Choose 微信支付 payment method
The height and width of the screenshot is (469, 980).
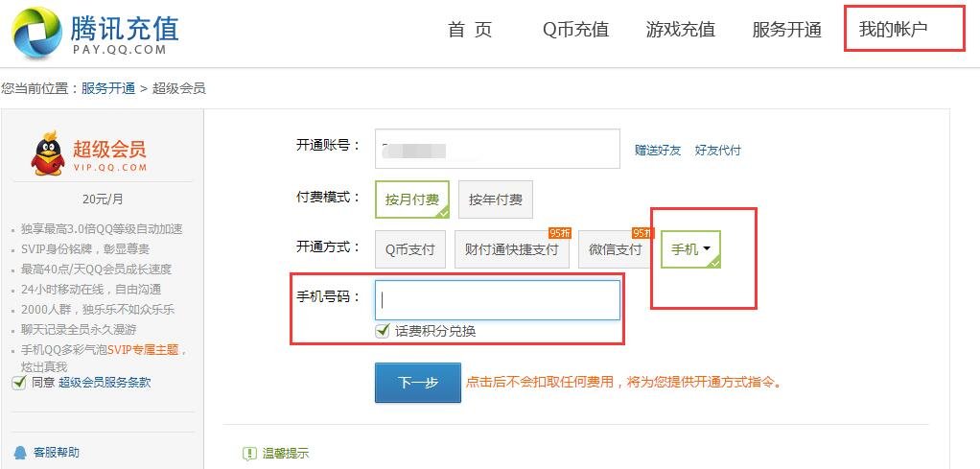615,249
